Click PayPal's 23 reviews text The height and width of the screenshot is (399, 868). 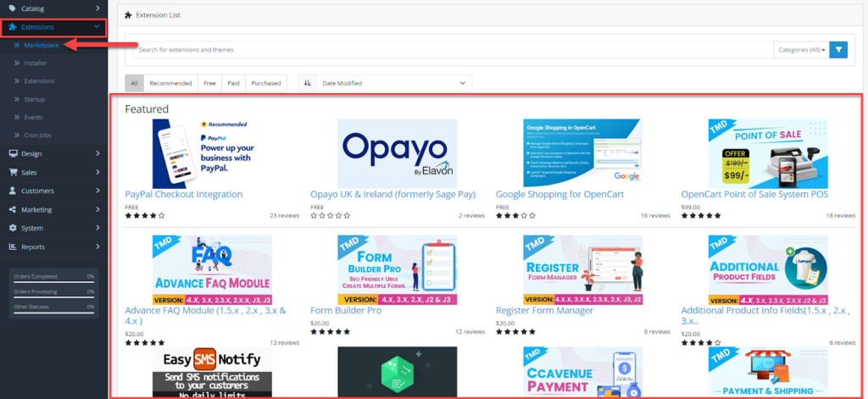(x=284, y=216)
